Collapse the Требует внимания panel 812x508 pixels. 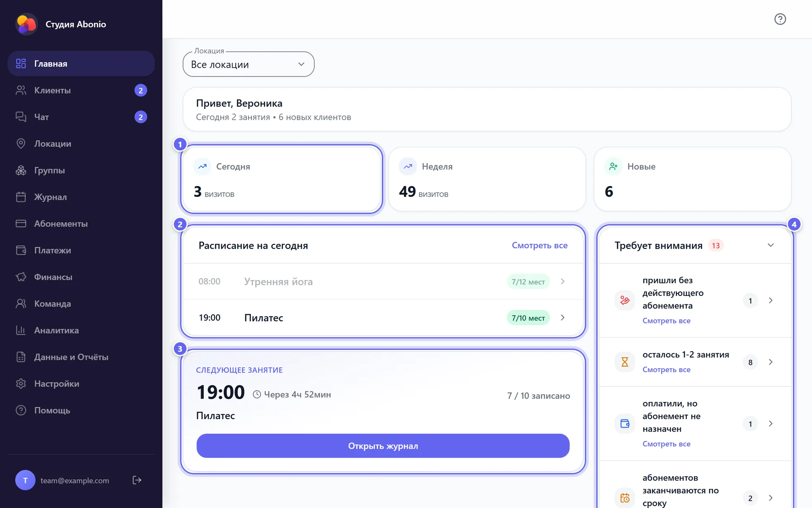tap(771, 245)
